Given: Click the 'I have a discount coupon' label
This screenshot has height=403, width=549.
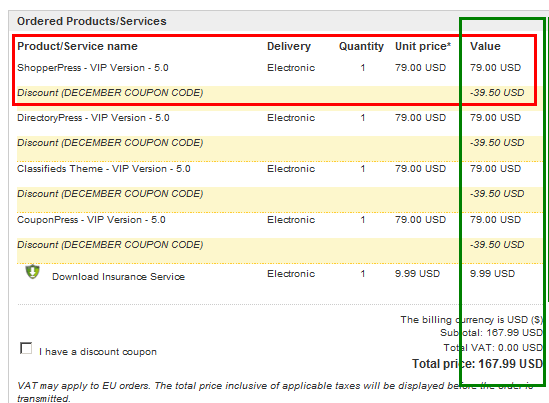Looking at the screenshot, I should (x=98, y=352).
